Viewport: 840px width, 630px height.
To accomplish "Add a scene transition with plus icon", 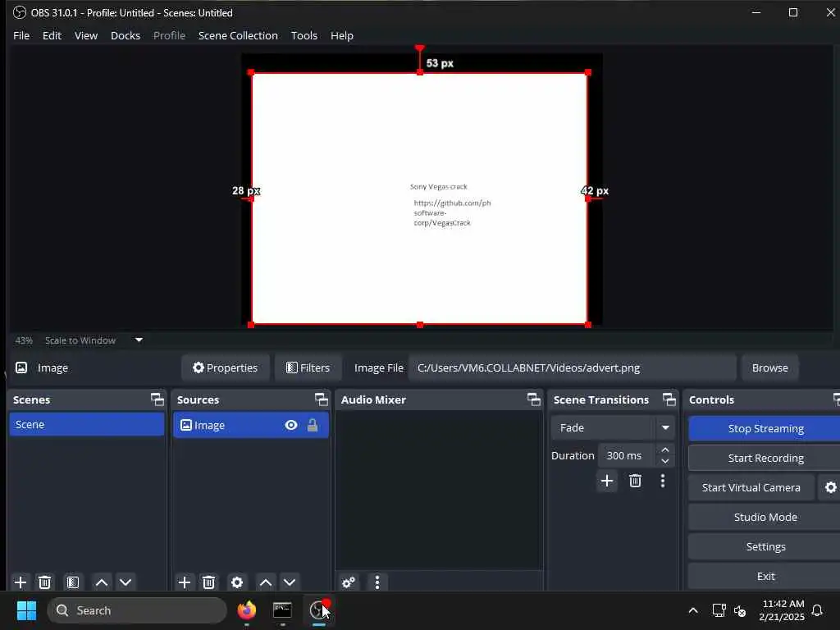I will (607, 481).
